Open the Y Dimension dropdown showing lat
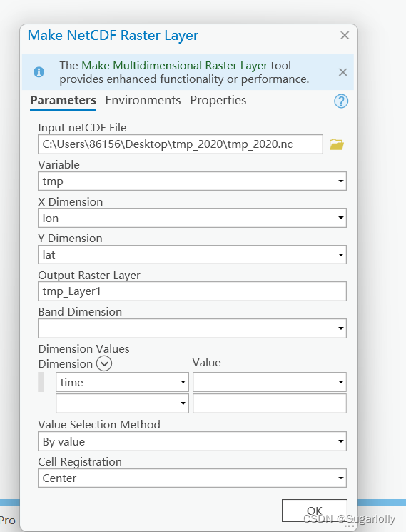The height and width of the screenshot is (532, 406). pyautogui.click(x=192, y=254)
